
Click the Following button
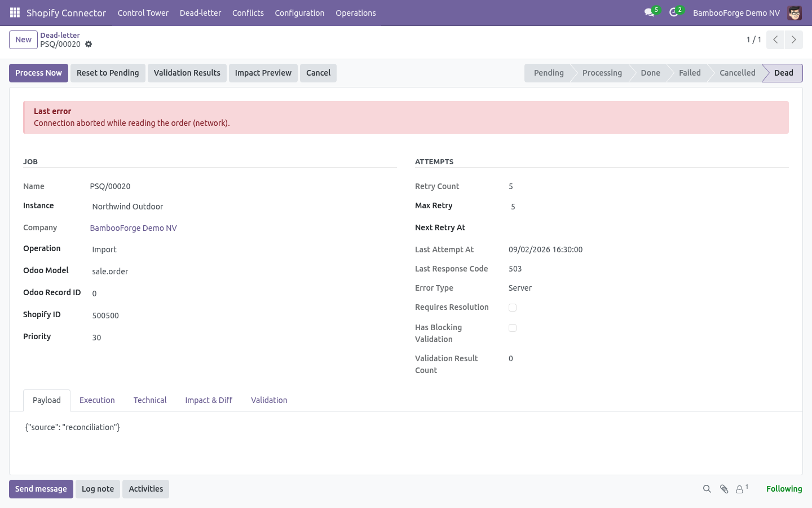coord(784,489)
